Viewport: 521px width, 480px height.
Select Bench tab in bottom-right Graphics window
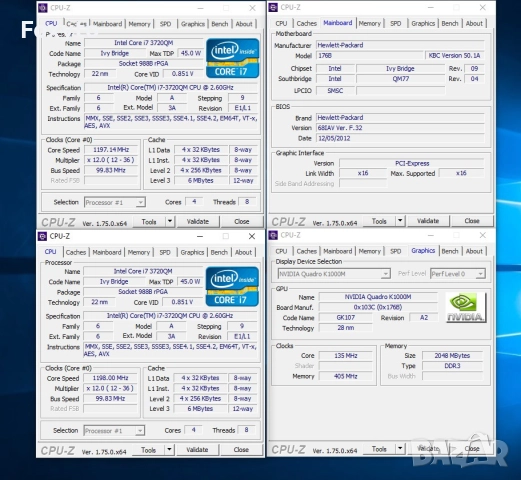(450, 251)
